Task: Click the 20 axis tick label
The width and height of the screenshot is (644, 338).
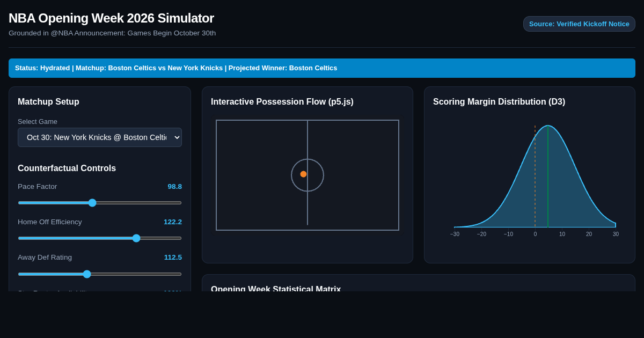Action: [589, 234]
